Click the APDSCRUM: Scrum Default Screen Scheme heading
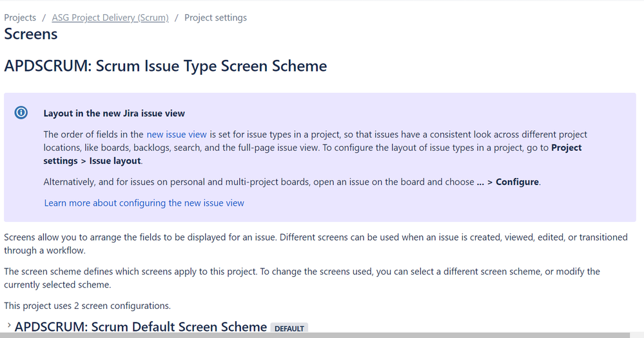The height and width of the screenshot is (338, 644). tap(141, 326)
